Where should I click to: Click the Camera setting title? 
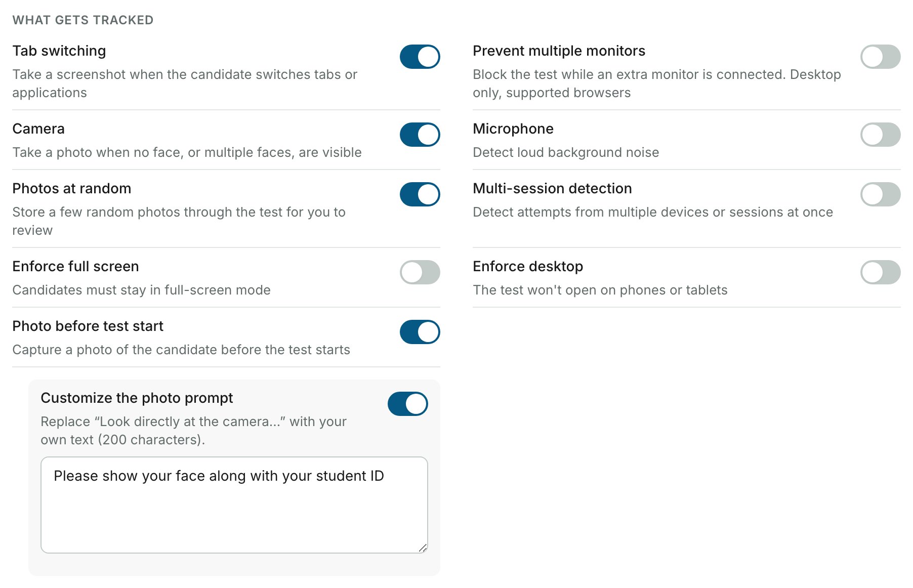[x=38, y=129]
